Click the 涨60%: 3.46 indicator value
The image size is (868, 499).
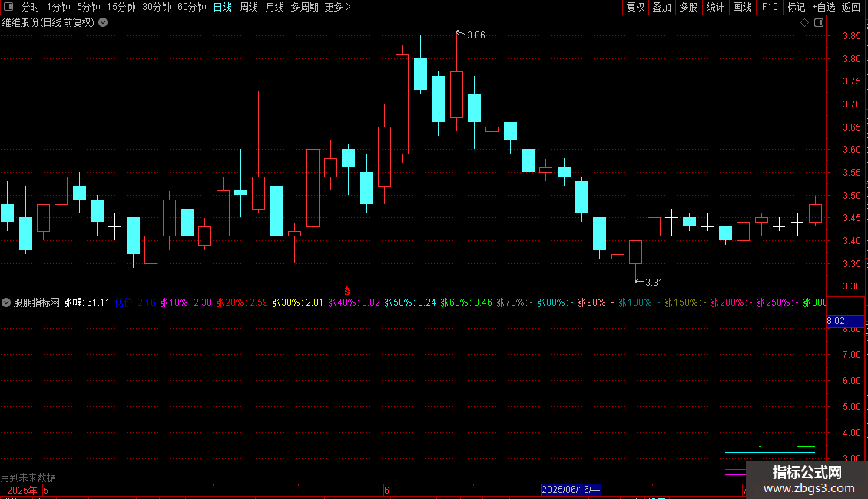click(466, 302)
